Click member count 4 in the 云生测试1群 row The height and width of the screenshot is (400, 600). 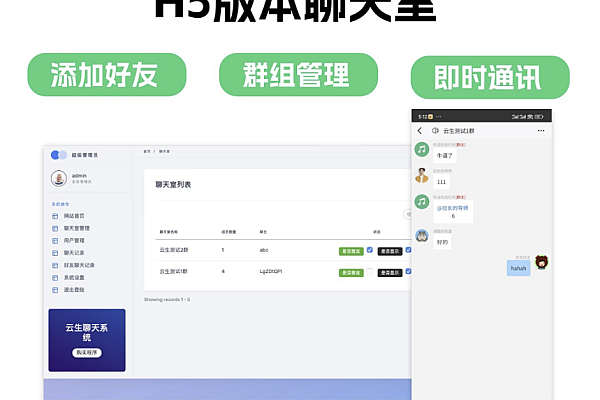click(223, 271)
